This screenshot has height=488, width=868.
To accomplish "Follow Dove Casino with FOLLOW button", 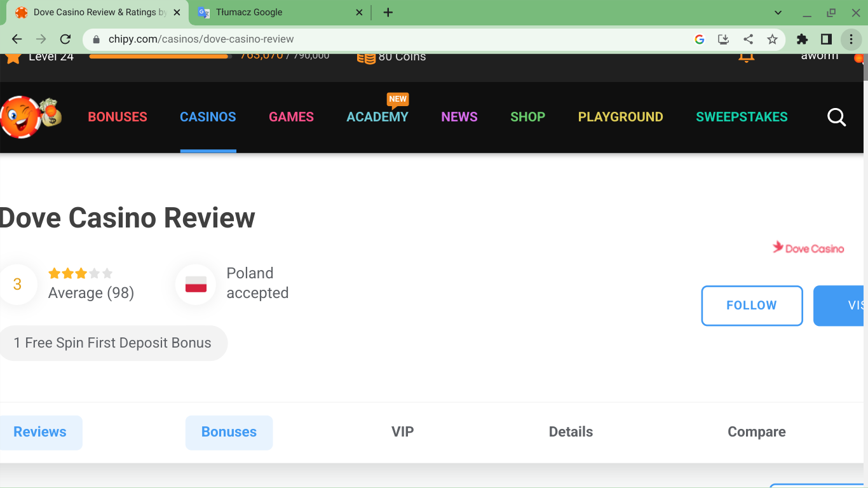I will point(752,306).
